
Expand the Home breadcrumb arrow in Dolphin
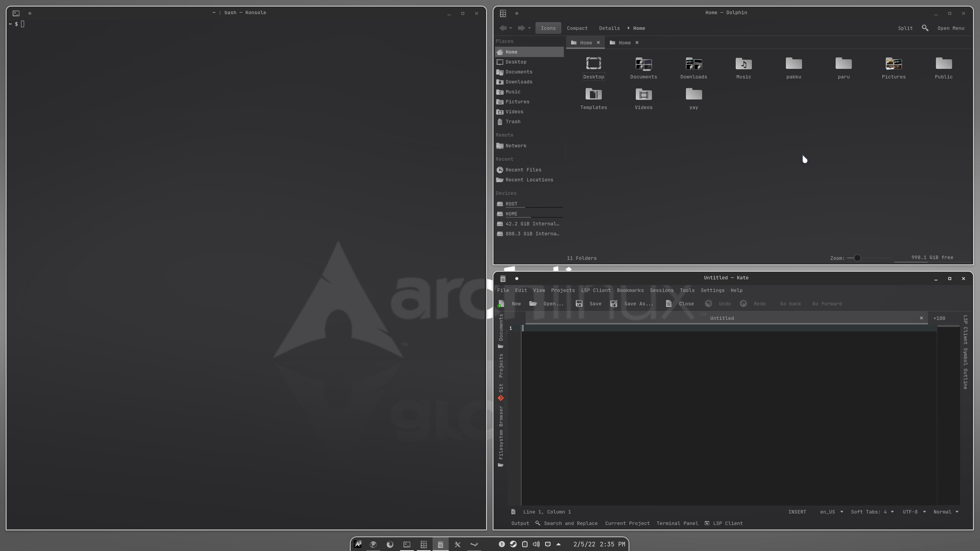point(629,28)
